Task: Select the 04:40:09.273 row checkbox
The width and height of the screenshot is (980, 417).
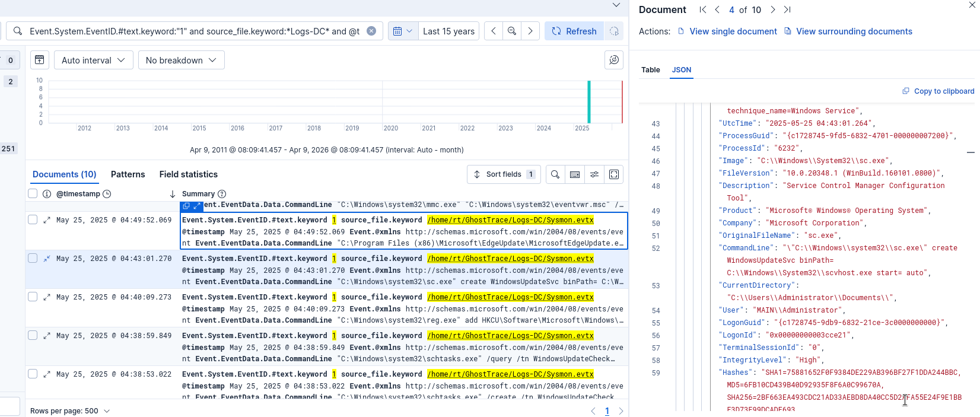Action: [x=33, y=297]
